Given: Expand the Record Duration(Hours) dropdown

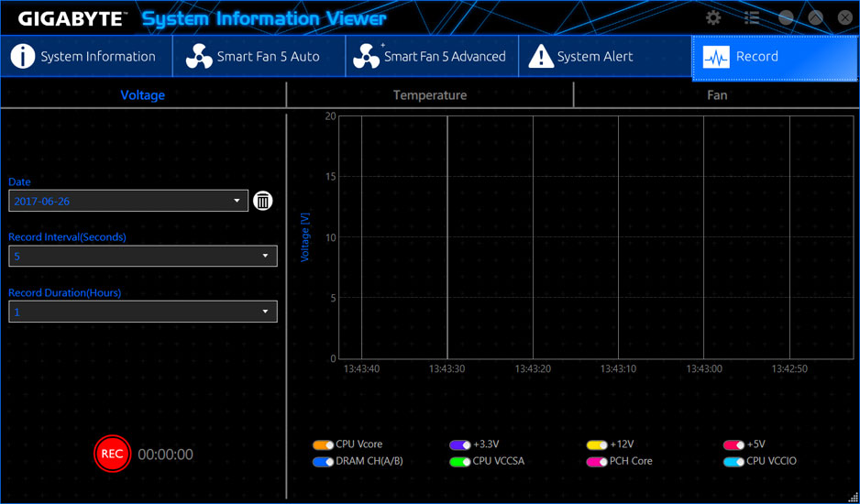Looking at the screenshot, I should pos(143,312).
